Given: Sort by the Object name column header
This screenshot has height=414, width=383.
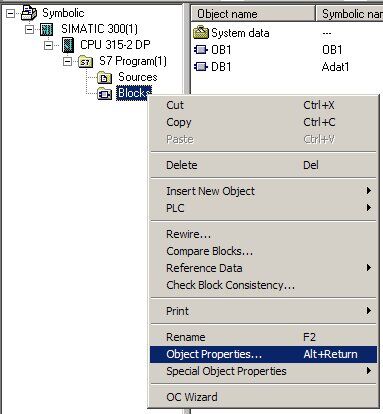Looking at the screenshot, I should tap(253, 14).
